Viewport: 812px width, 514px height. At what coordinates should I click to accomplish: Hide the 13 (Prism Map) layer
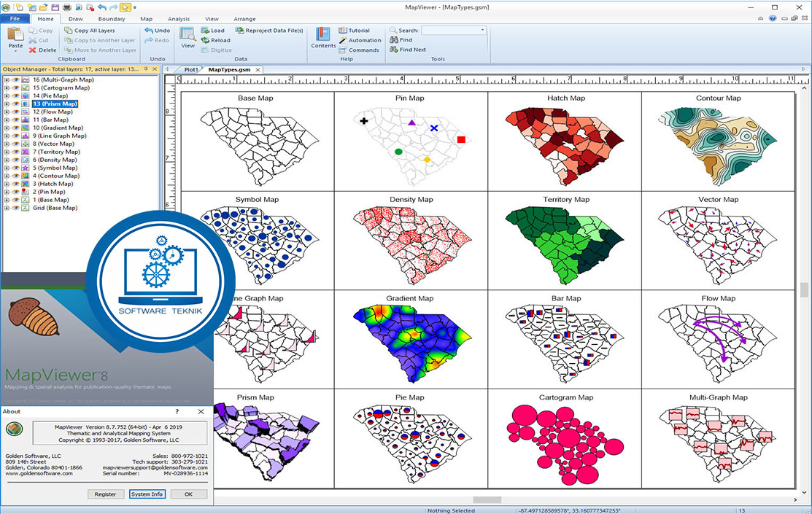(x=15, y=104)
